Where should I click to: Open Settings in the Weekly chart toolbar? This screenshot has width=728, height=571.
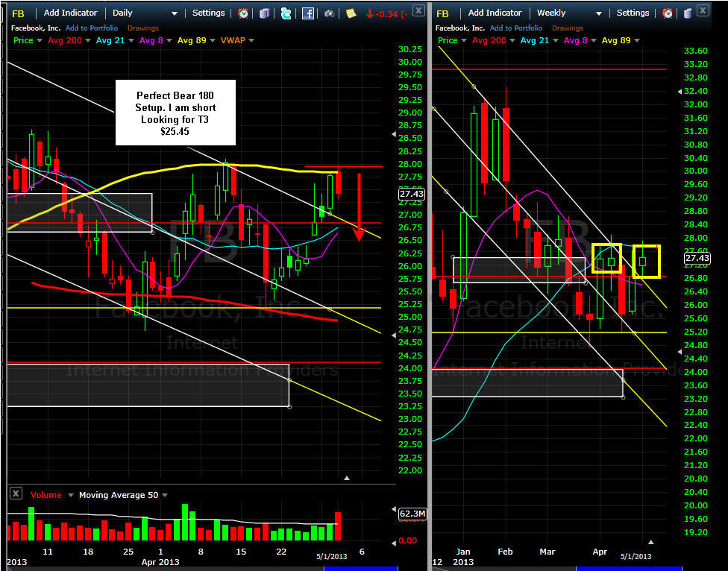633,13
